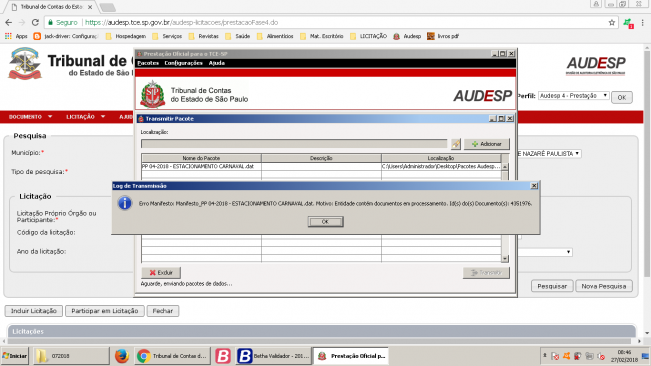Viewport: 651px width, 366px height.
Task: Click the Localização path input field
Action: (x=294, y=144)
